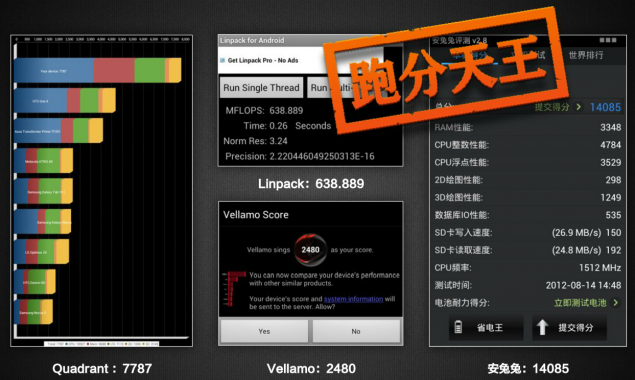
Task: Click the 14085 total score value
Action: coord(605,107)
